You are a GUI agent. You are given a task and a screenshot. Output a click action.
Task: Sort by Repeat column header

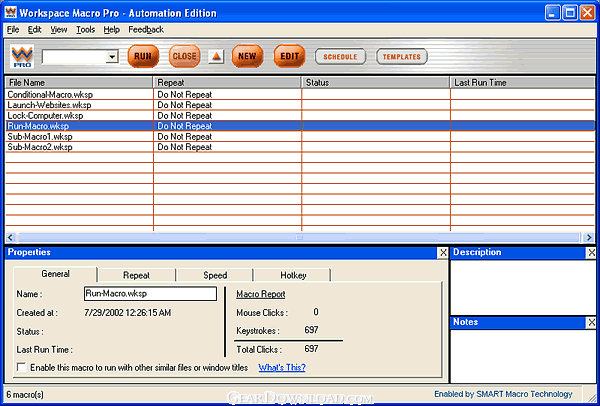[227, 83]
